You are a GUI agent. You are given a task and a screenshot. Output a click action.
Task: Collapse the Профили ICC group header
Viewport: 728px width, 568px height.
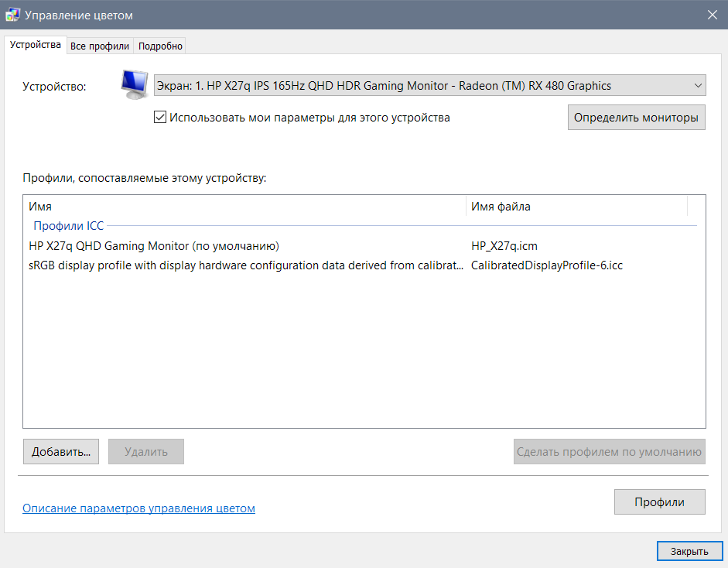click(68, 226)
